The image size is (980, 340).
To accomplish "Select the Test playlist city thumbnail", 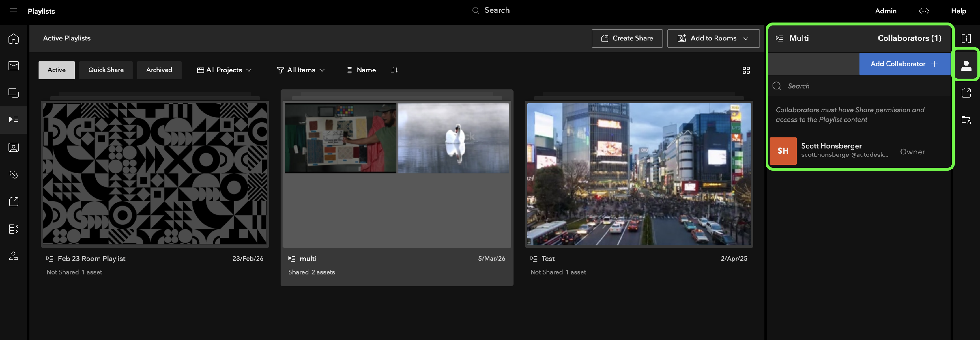I will pyautogui.click(x=638, y=174).
